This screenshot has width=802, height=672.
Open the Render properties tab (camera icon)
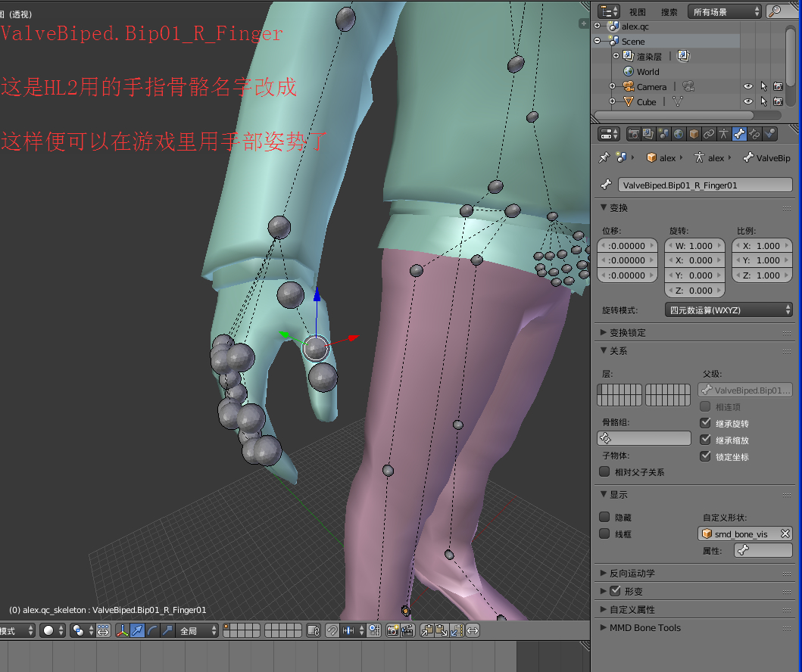pyautogui.click(x=633, y=134)
